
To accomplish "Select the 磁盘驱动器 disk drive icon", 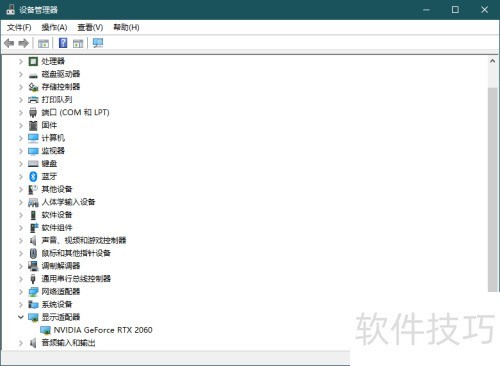I will click(33, 75).
